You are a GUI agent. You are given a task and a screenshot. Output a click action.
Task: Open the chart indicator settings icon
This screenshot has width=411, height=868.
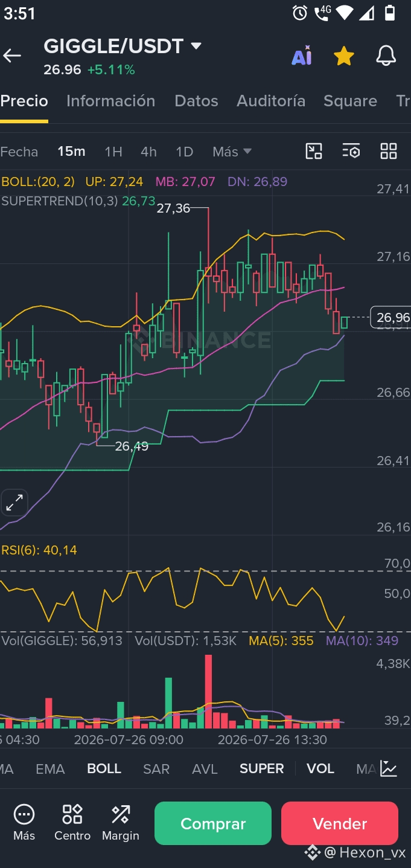point(351,151)
